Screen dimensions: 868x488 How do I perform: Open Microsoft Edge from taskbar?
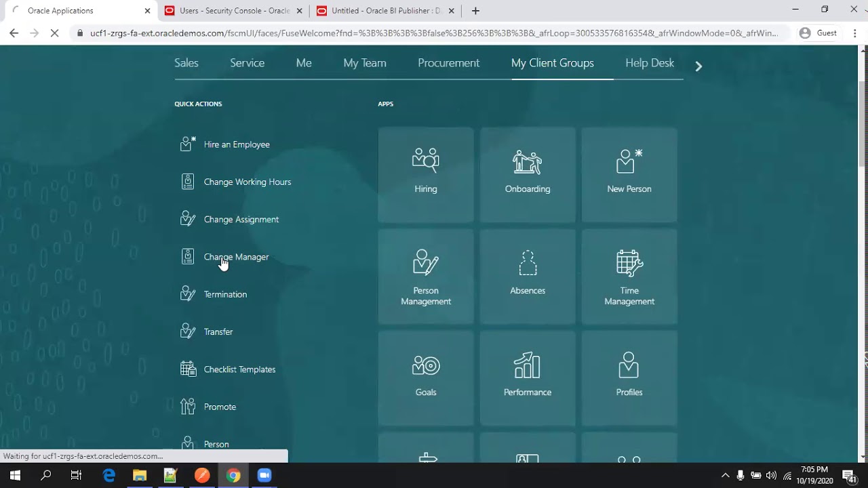pos(108,476)
